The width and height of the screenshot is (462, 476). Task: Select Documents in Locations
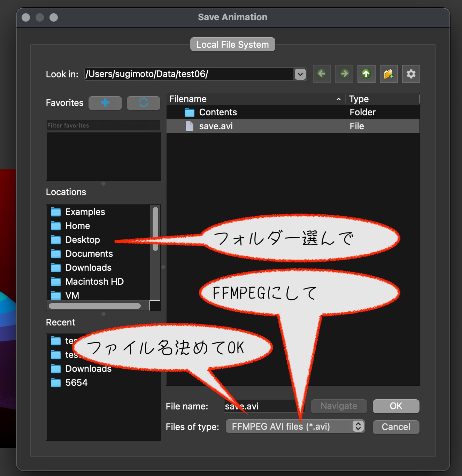pyautogui.click(x=89, y=254)
